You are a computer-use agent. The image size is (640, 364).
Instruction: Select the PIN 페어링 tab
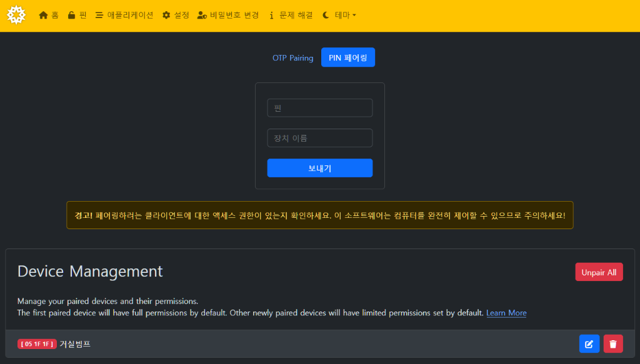pos(347,57)
